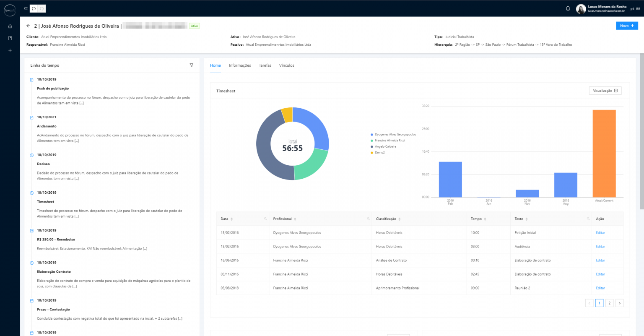This screenshot has width=644, height=336.
Task: Click the left refresh icon in the top toolbar
Action: click(33, 8)
